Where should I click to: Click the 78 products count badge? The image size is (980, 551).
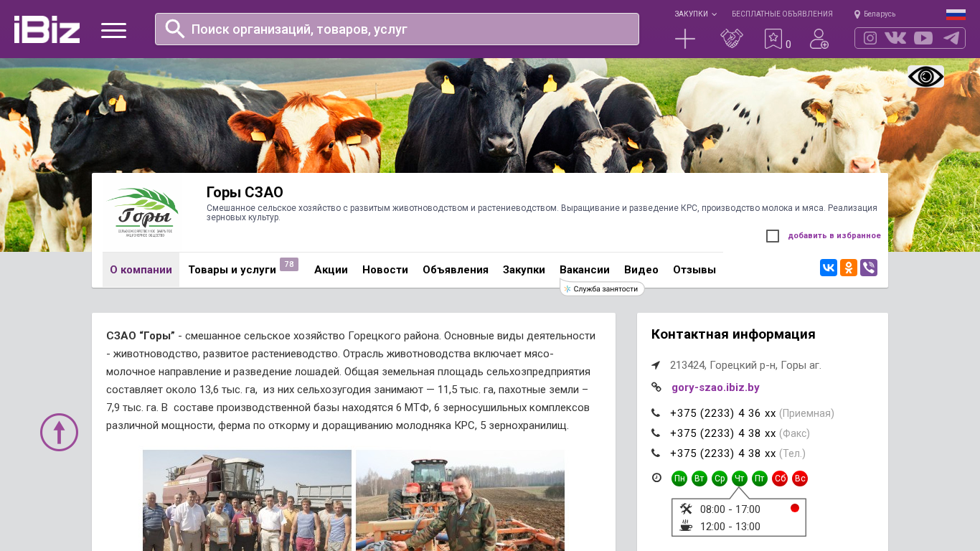coord(289,264)
